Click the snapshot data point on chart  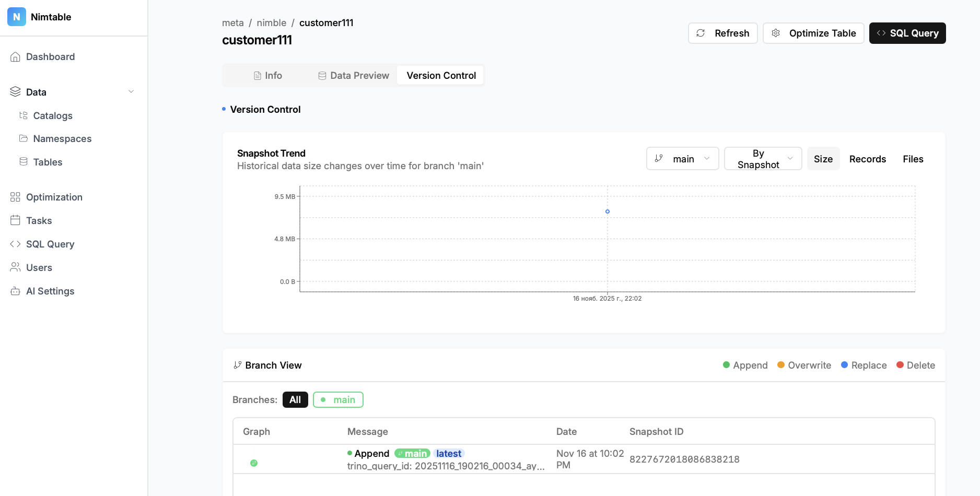(607, 211)
